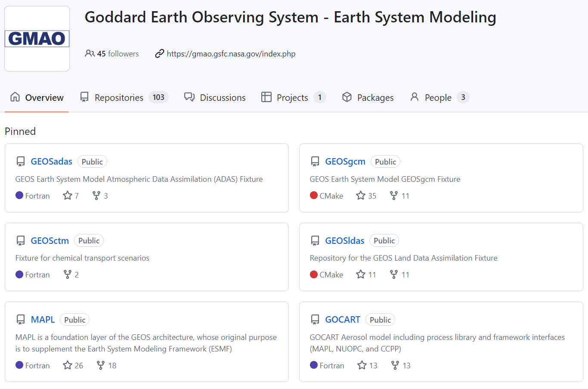This screenshot has width=588, height=389.
Task: Click the People person icon
Action: pyautogui.click(x=415, y=97)
